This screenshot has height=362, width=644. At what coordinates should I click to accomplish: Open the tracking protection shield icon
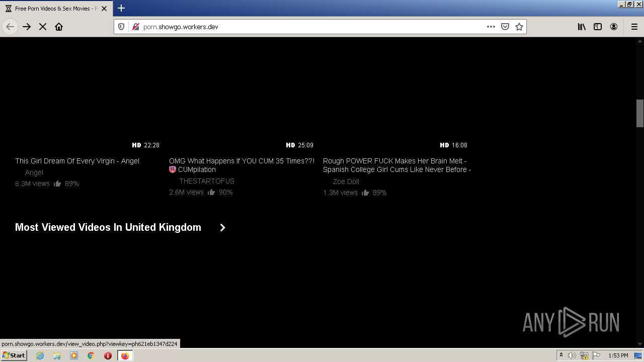121,27
